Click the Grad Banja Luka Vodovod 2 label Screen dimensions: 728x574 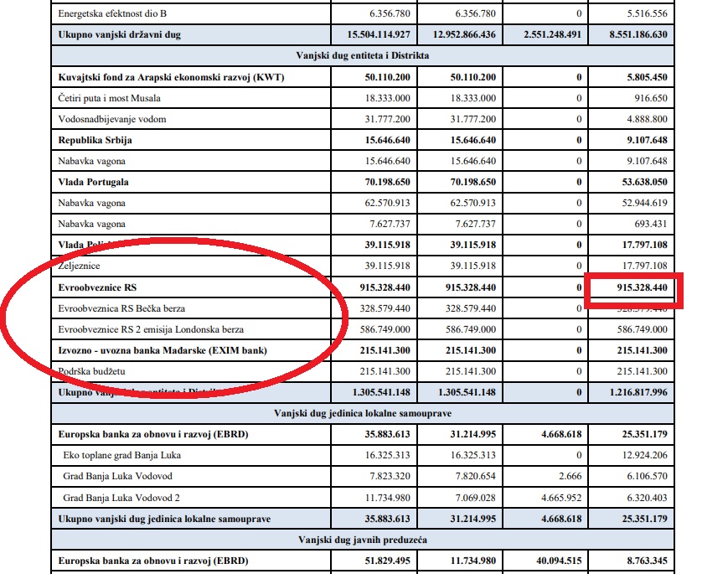pos(121,498)
